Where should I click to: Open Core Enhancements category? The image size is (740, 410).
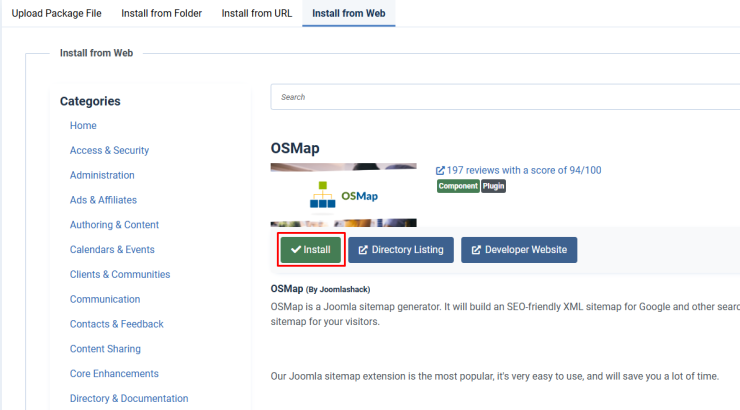pyautogui.click(x=114, y=374)
